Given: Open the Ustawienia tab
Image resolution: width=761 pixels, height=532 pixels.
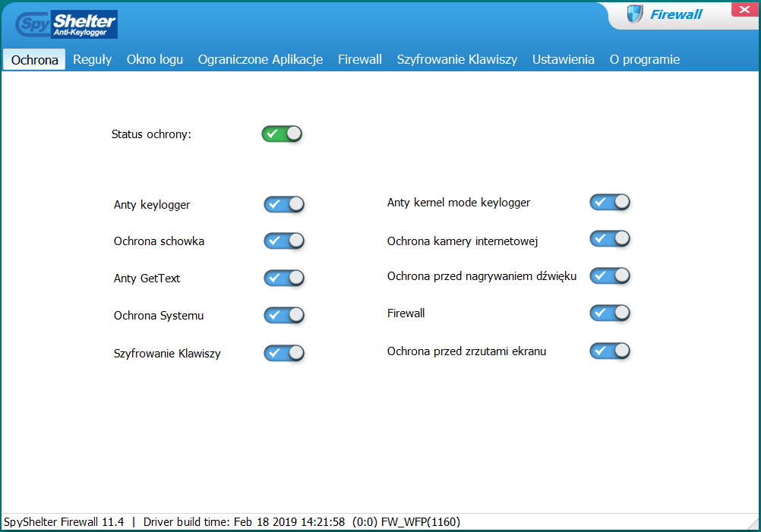Looking at the screenshot, I should [563, 60].
